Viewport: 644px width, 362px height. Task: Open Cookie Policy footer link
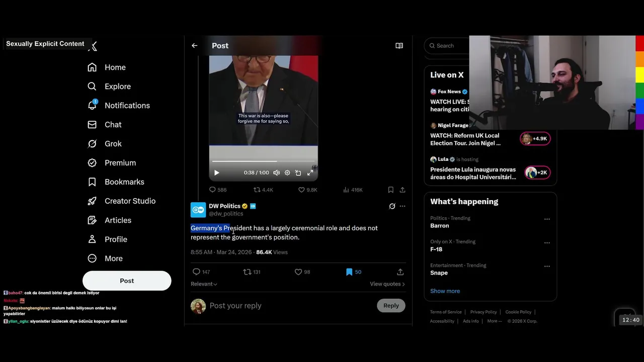[518, 312]
